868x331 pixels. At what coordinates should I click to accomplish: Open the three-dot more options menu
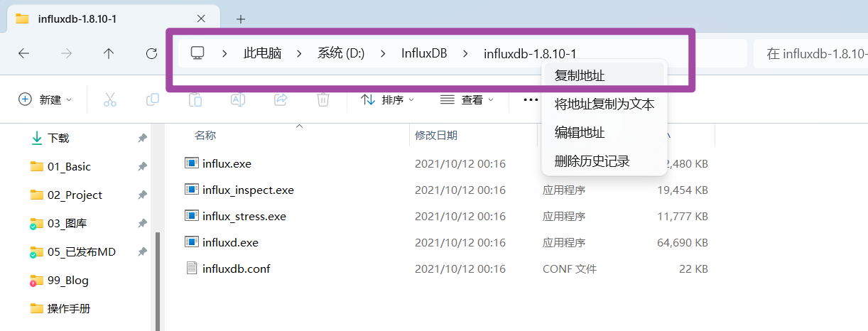tap(531, 99)
